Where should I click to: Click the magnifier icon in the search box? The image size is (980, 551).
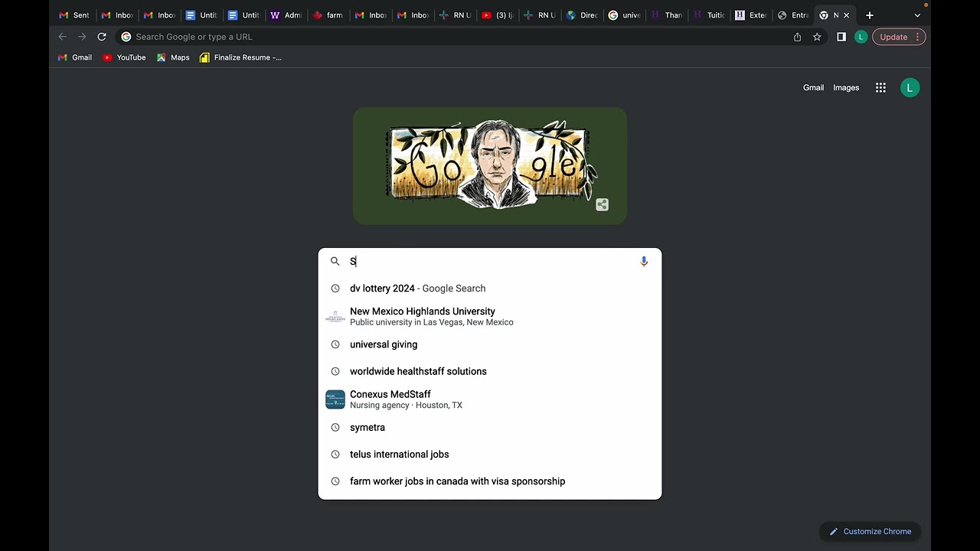[x=335, y=261]
